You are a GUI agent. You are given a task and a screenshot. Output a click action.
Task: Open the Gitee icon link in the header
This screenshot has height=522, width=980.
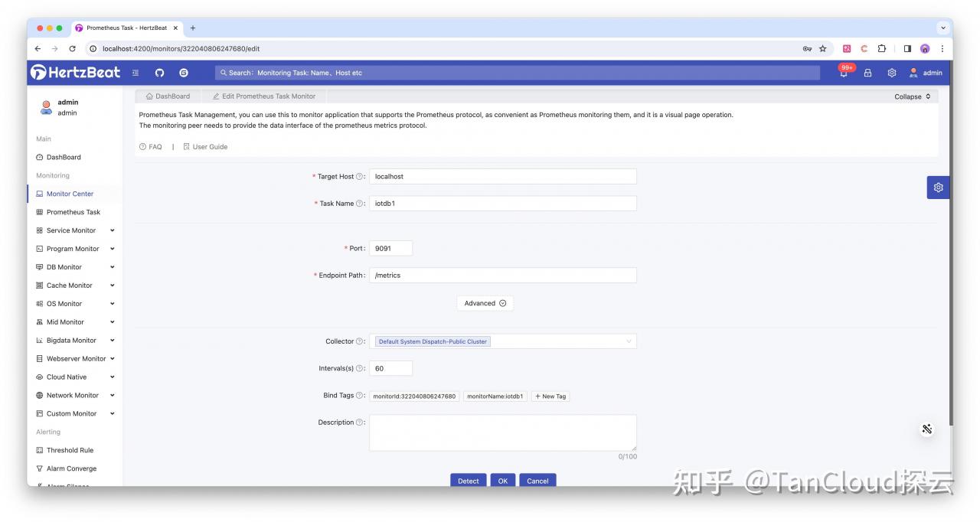pyautogui.click(x=184, y=73)
